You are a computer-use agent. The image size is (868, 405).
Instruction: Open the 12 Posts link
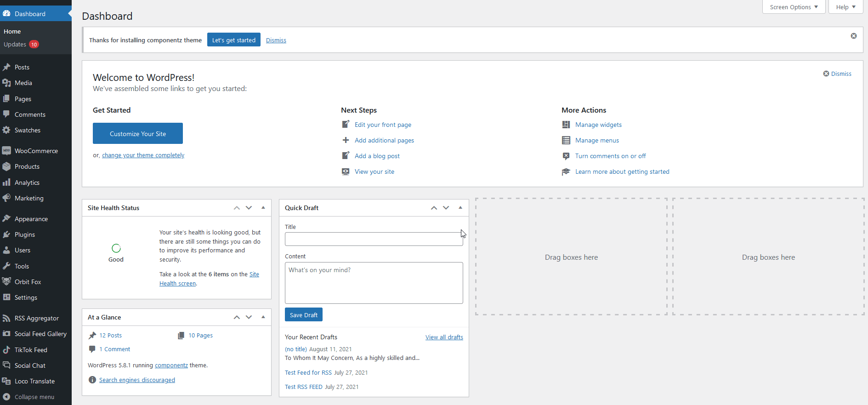pos(110,335)
